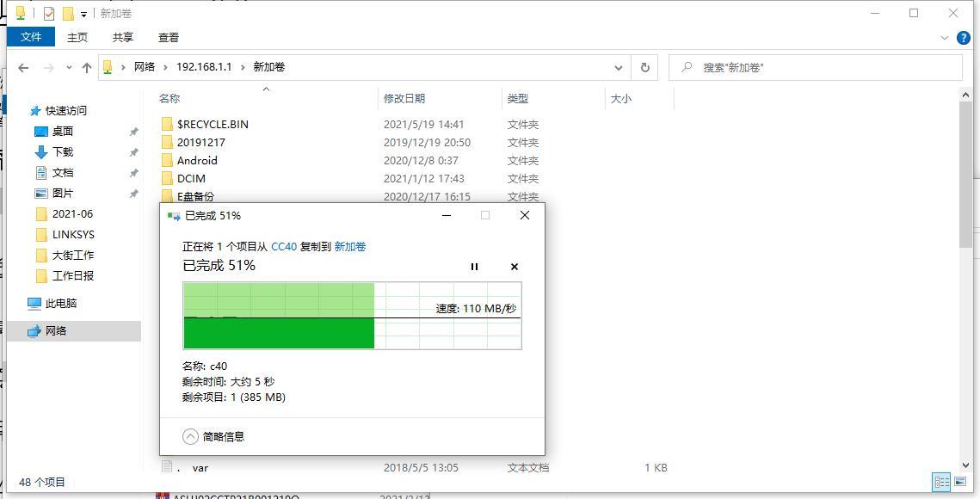Click the 搜索"新加卷" search box
Viewport: 980px width, 499px height.
(815, 67)
